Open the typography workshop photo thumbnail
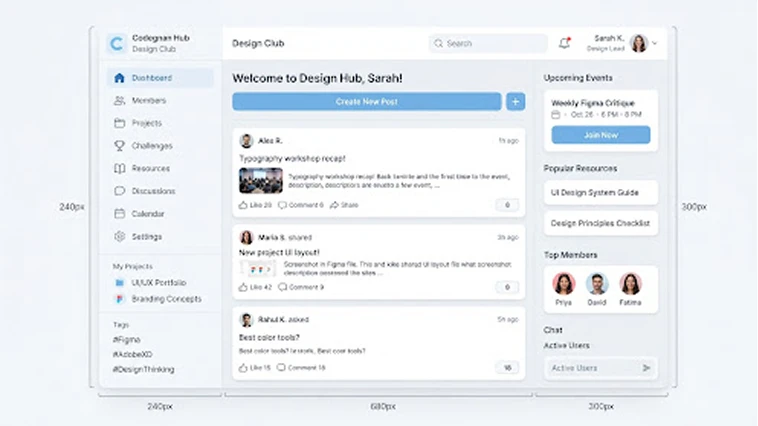Image resolution: width=758 pixels, height=426 pixels. (x=261, y=180)
